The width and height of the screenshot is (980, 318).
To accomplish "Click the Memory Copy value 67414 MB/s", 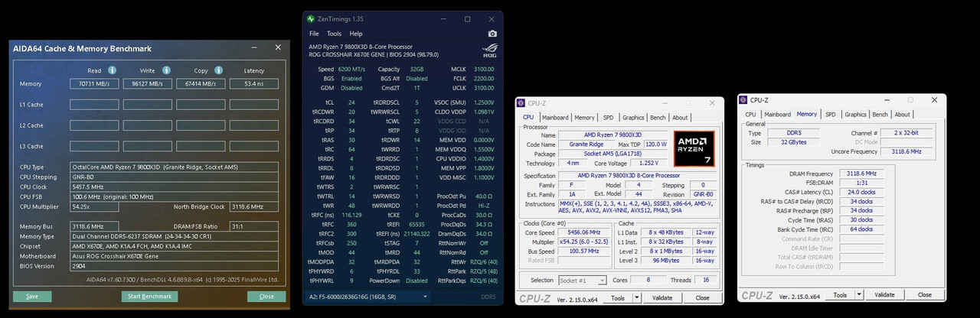I will [x=201, y=83].
